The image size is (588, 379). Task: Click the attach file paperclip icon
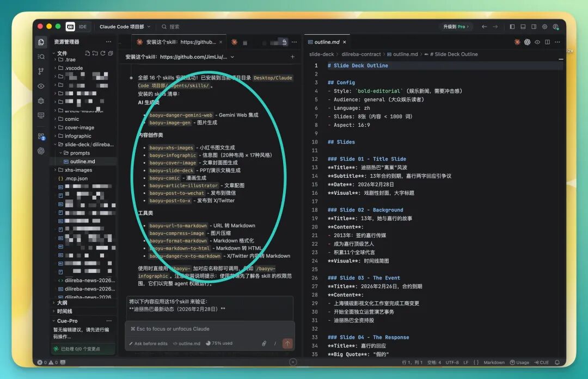[264, 344]
